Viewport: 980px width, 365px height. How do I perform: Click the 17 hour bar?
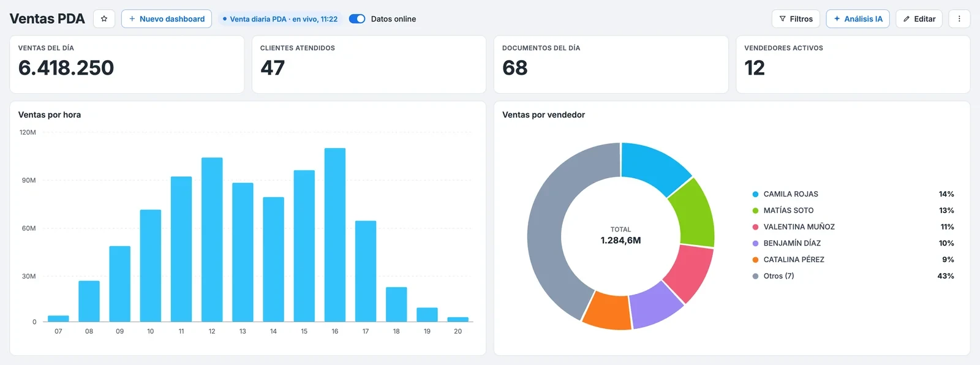[x=366, y=271]
